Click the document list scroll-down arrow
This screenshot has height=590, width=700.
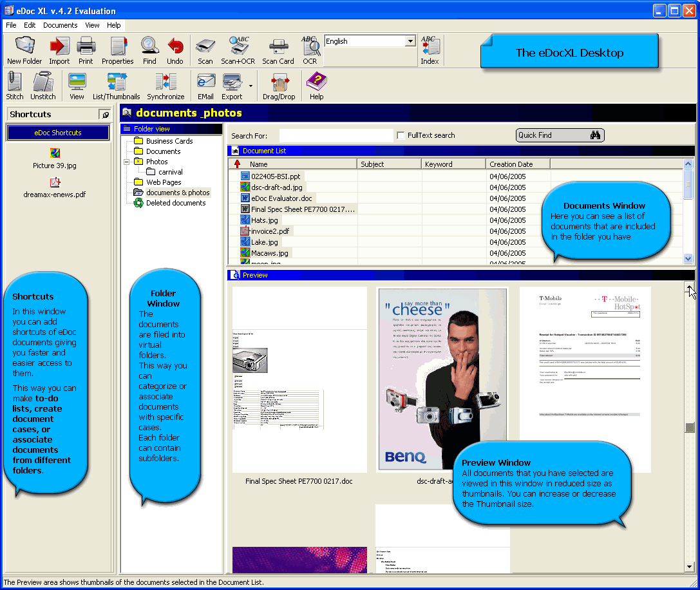[688, 258]
